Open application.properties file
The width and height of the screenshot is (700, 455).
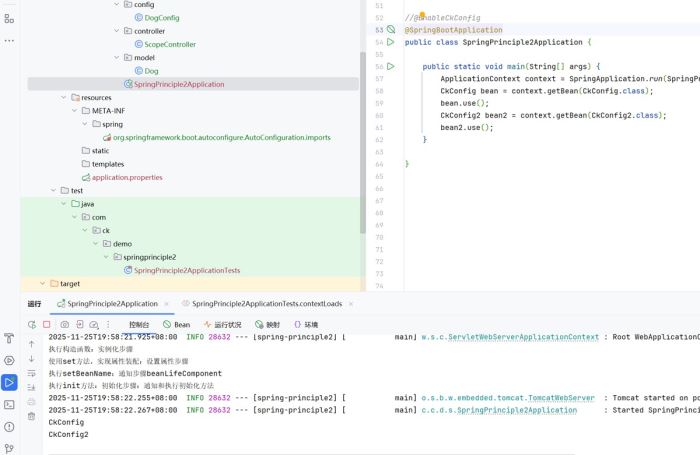pyautogui.click(x=127, y=177)
